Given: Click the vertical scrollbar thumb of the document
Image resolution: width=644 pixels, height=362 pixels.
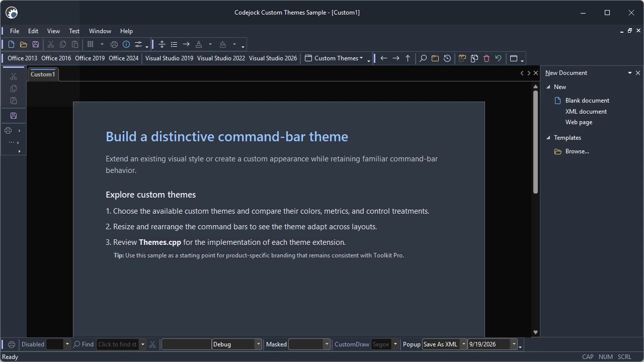Looking at the screenshot, I should point(535,142).
